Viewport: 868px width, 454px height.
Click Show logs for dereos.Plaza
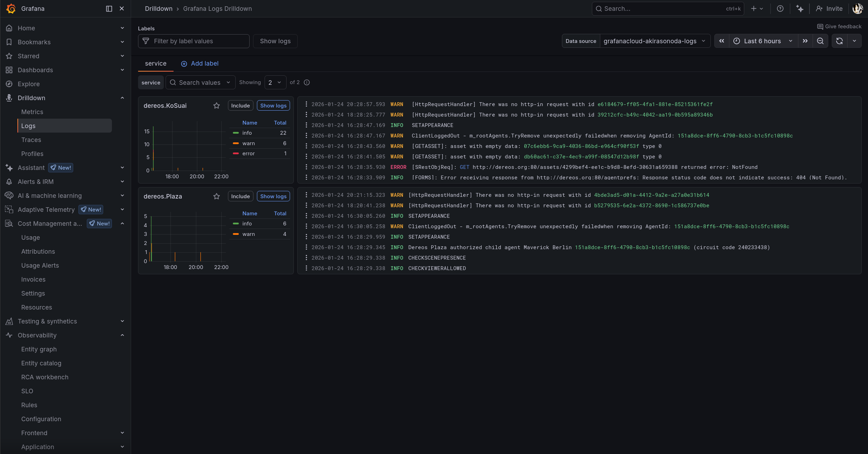click(273, 196)
